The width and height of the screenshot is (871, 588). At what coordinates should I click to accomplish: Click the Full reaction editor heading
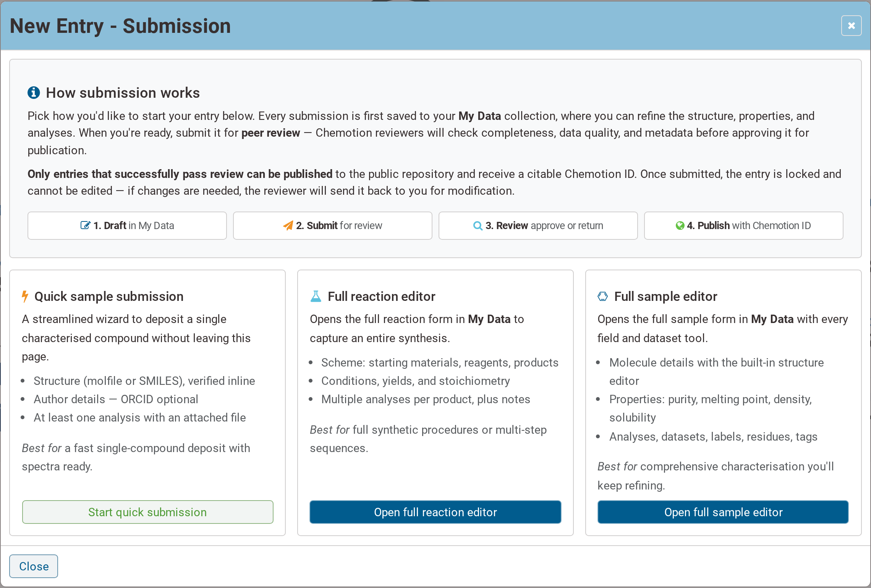pyautogui.click(x=381, y=296)
